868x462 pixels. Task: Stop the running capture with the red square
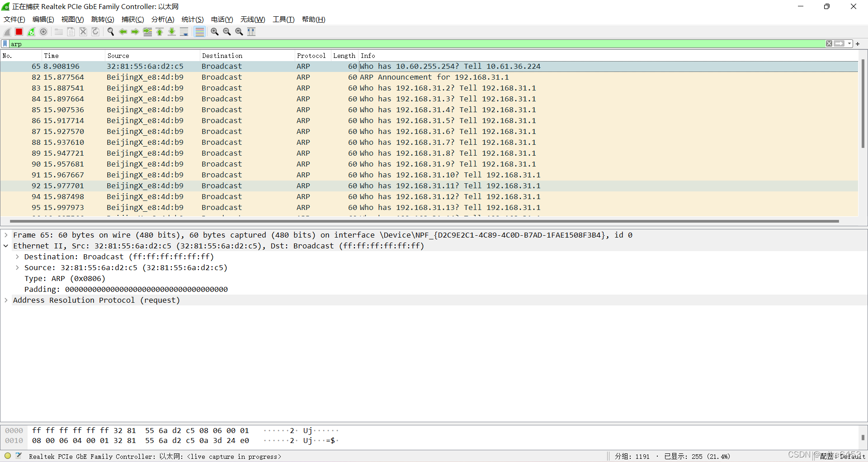[19, 32]
